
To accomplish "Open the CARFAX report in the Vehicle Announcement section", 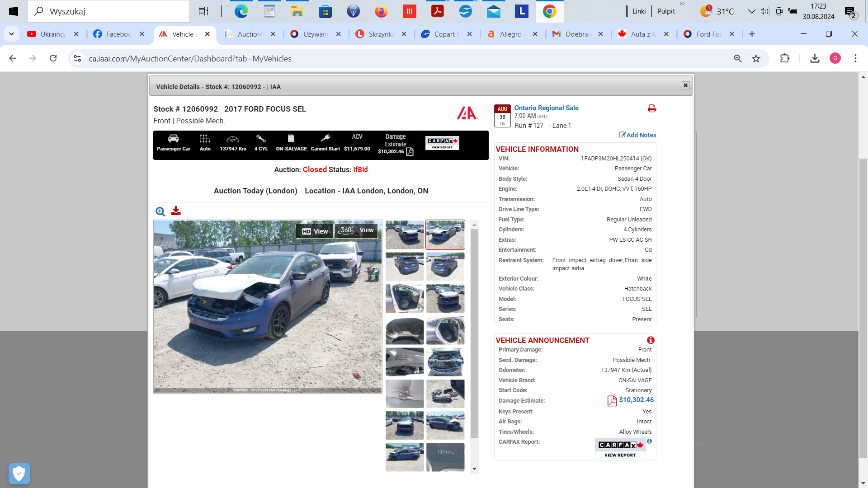I will pyautogui.click(x=620, y=448).
